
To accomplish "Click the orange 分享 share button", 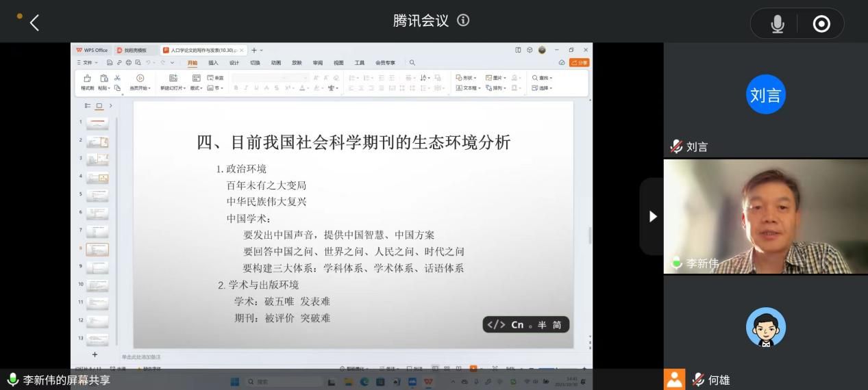I will point(579,62).
